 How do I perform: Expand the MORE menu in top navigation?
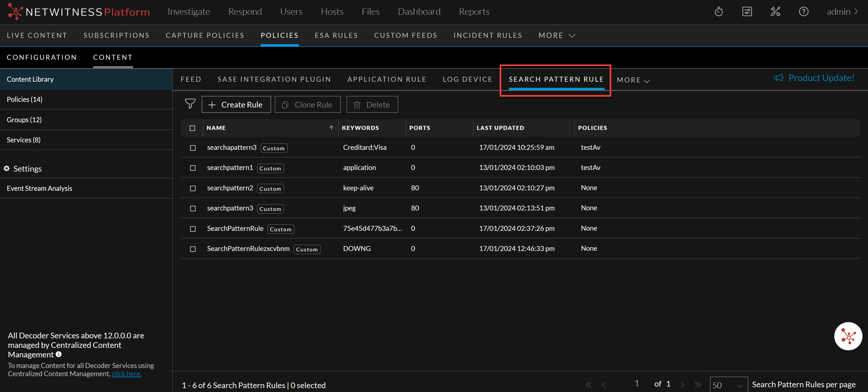(557, 35)
